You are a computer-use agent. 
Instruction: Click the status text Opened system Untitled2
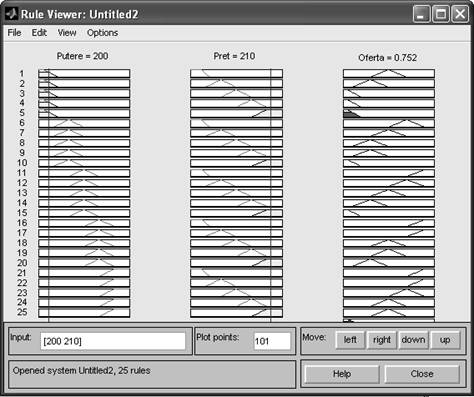pos(81,370)
